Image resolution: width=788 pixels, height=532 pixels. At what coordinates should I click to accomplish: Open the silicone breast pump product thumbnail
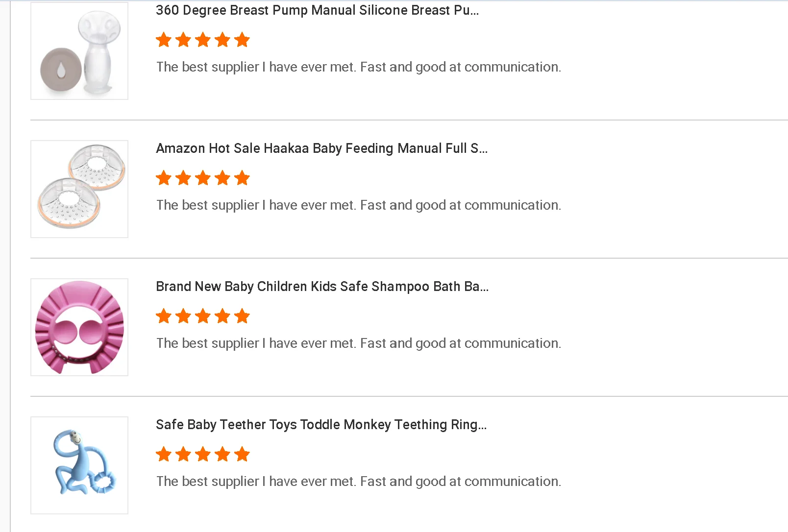(79, 51)
